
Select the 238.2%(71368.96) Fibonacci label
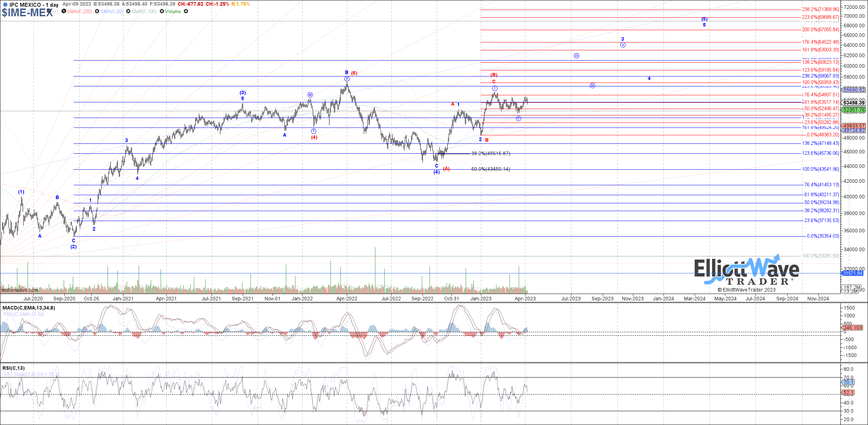[x=821, y=10]
